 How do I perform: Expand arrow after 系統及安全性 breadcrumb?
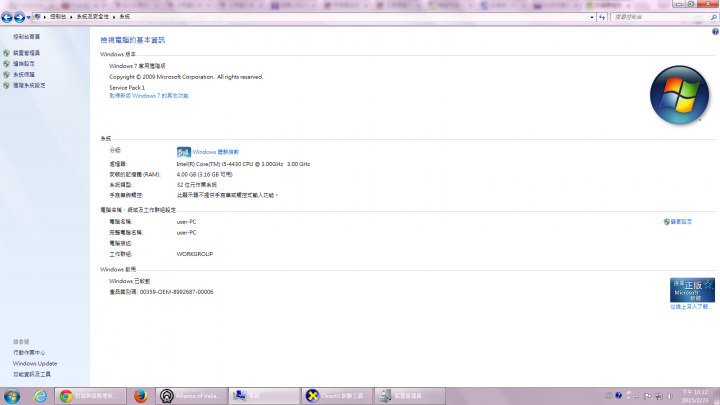coord(114,17)
